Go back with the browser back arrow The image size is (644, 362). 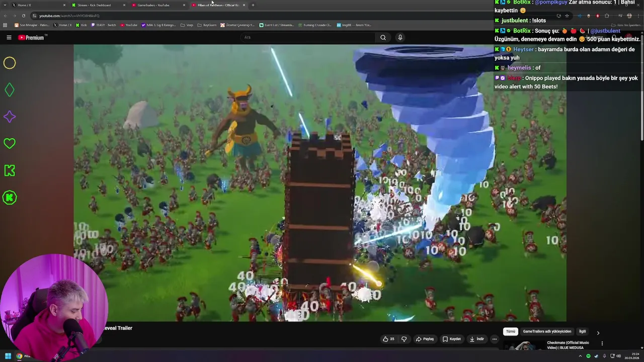click(5, 16)
